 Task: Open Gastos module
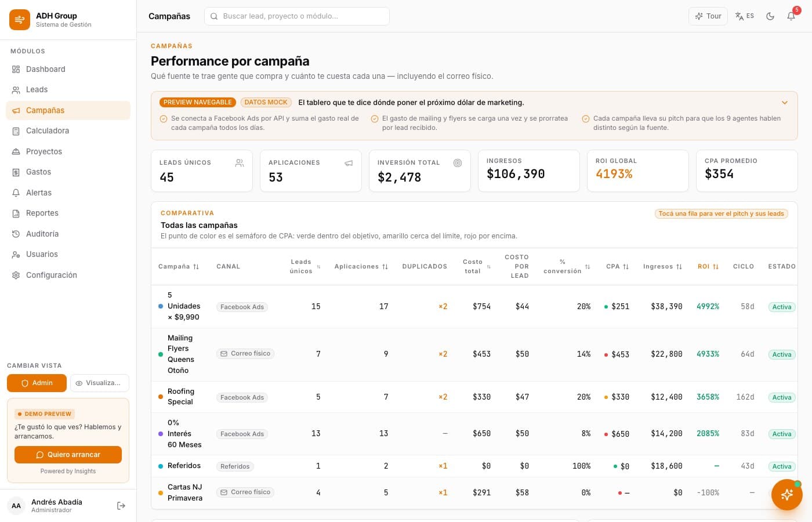tap(68, 172)
